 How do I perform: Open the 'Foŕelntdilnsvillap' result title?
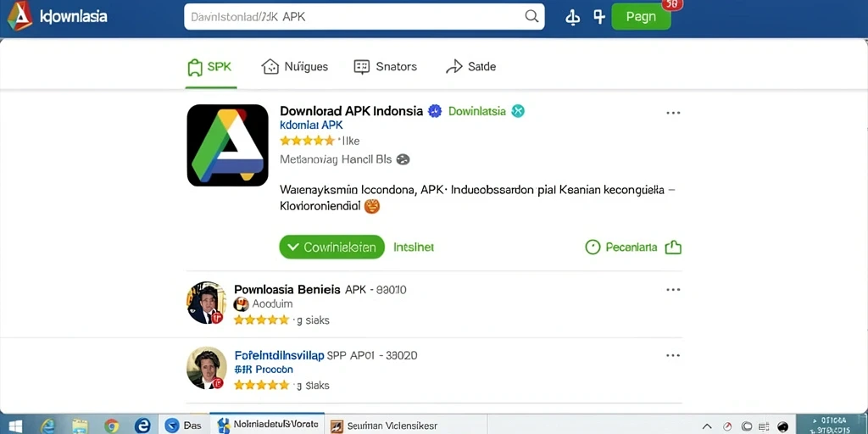279,355
